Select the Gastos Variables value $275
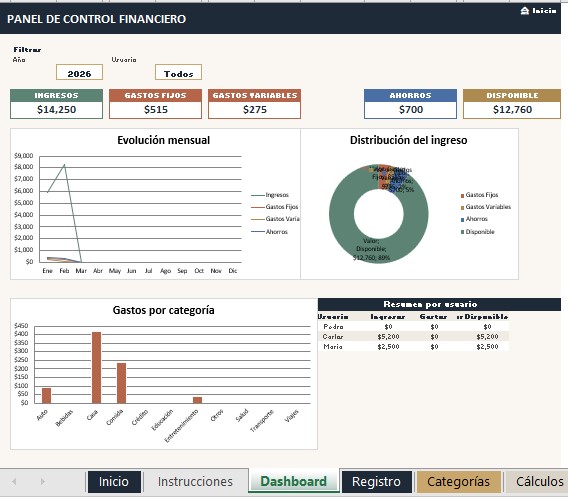Viewport: 568px width, 497px height. 254,110
